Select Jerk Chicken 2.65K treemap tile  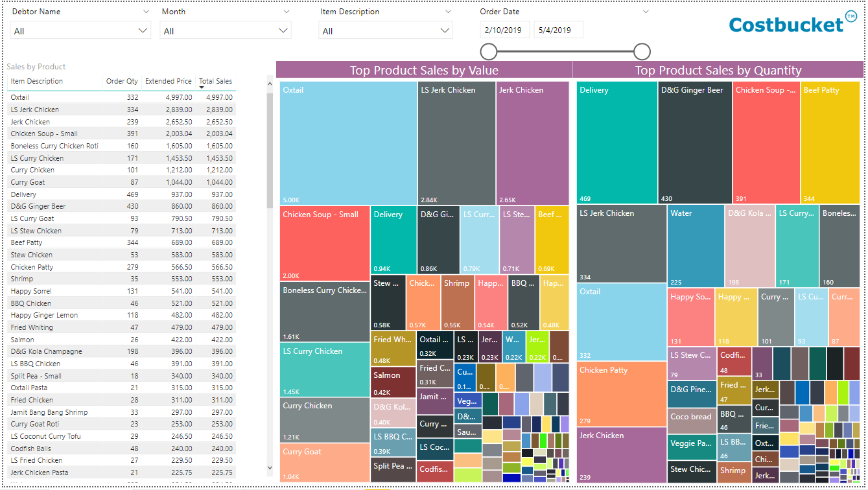coord(532,143)
